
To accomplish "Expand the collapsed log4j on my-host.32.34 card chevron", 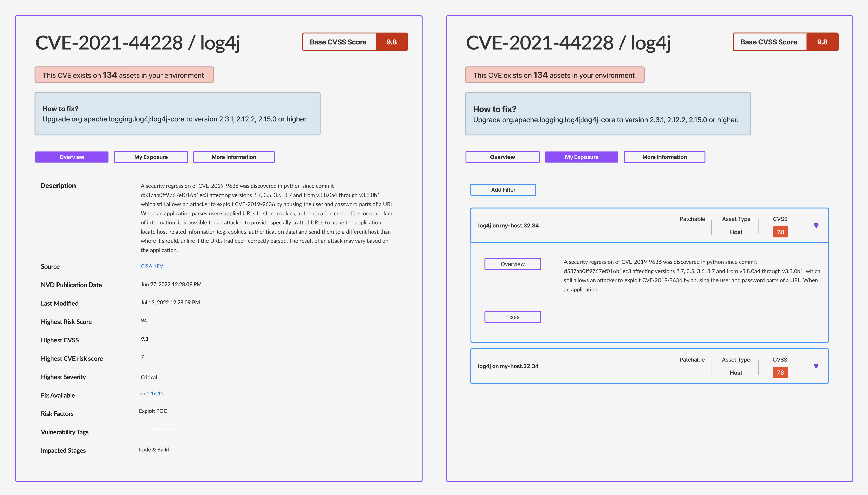I will [816, 366].
